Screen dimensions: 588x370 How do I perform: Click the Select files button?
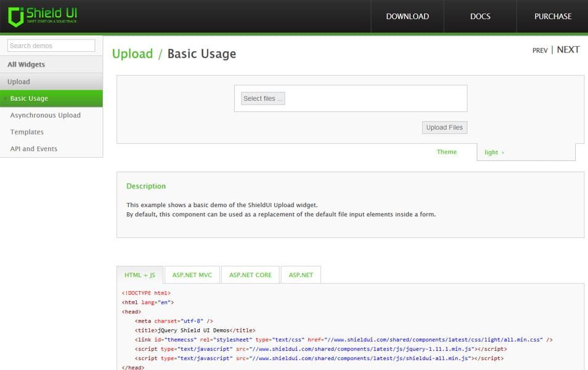click(263, 98)
